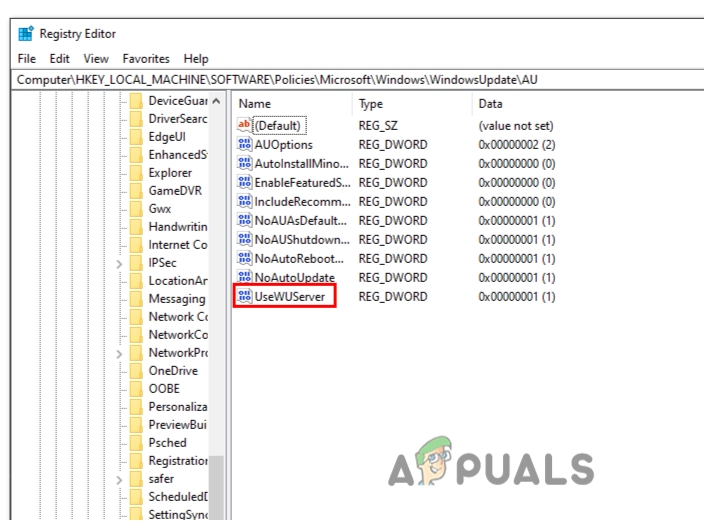This screenshot has width=704, height=522.
Task: Select the Personalization key in tree
Action: tap(178, 407)
